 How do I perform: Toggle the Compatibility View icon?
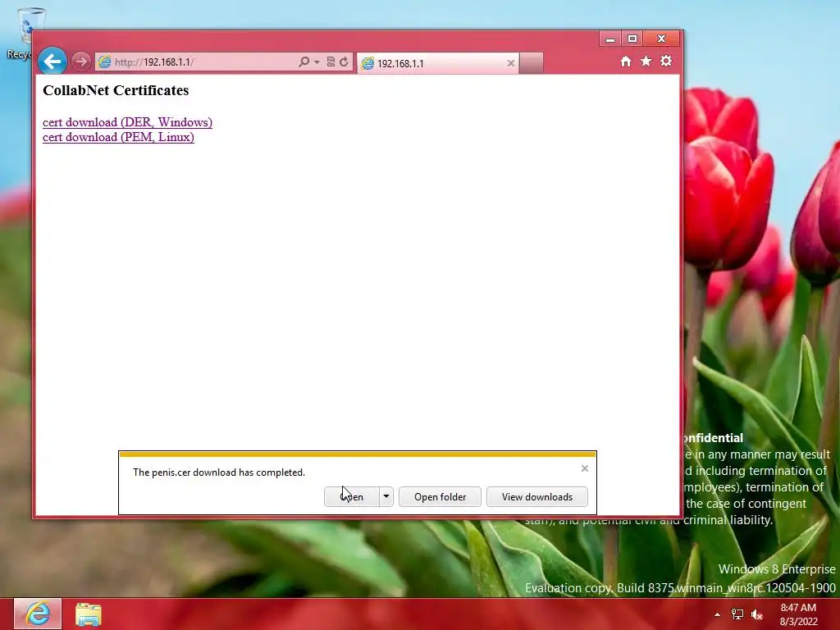tap(331, 62)
